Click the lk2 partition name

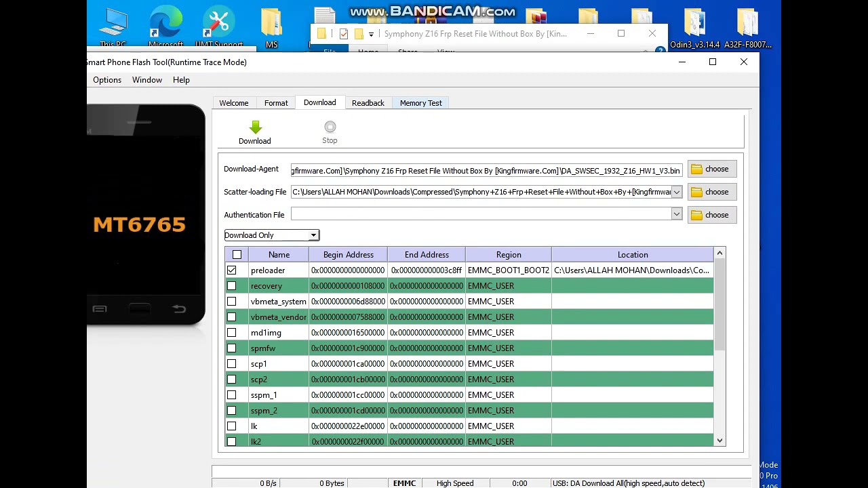[x=256, y=442]
